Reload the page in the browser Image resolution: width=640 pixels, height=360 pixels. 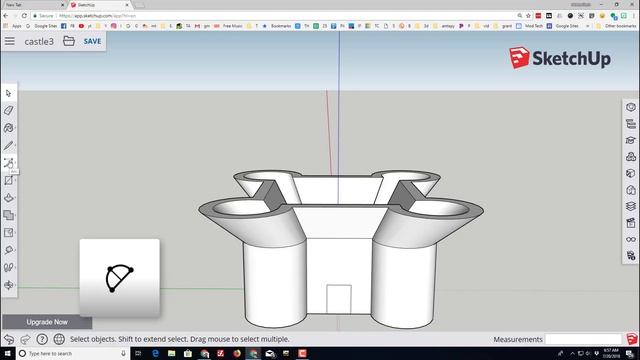coord(24,16)
